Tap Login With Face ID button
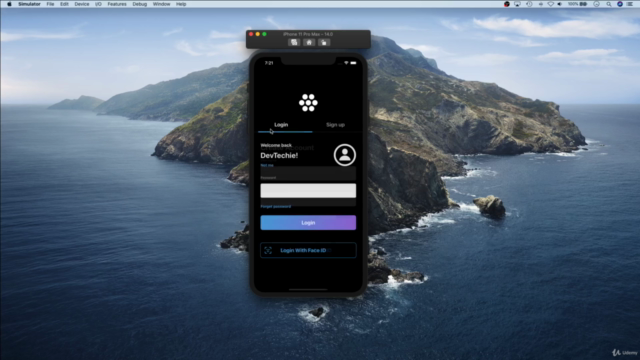Viewport: 640px width, 360px height. pyautogui.click(x=308, y=250)
